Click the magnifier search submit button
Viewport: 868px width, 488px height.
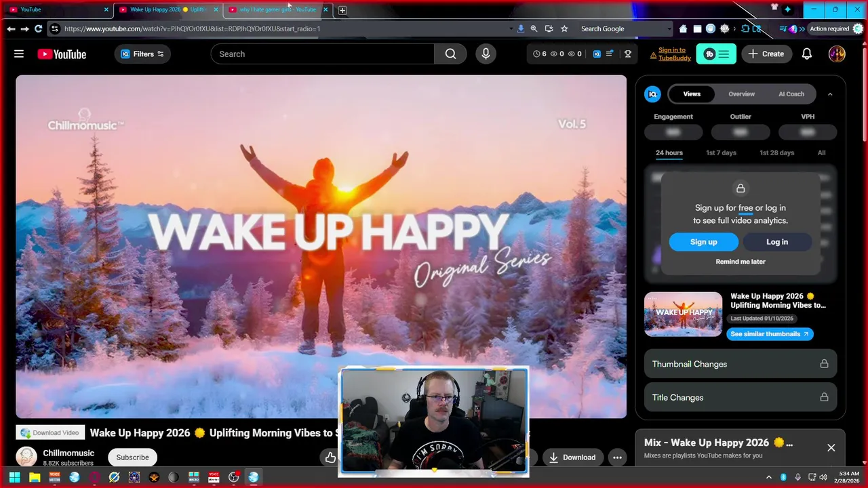[x=451, y=54]
